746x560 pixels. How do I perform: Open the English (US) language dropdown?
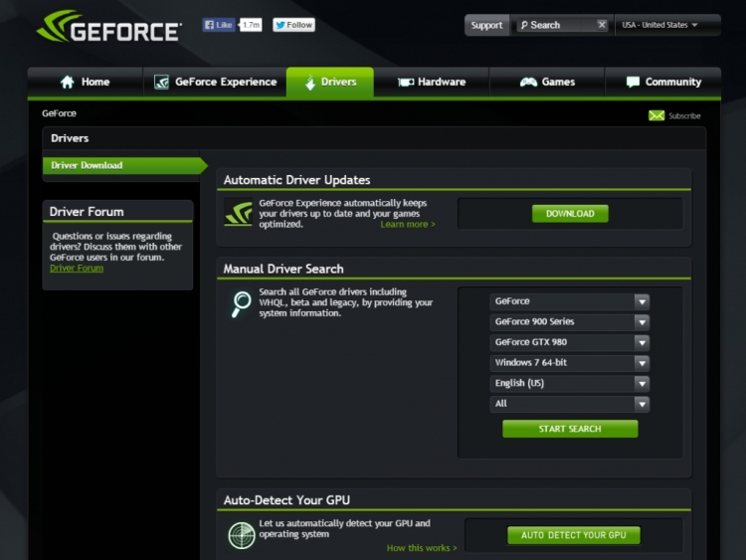(x=569, y=384)
